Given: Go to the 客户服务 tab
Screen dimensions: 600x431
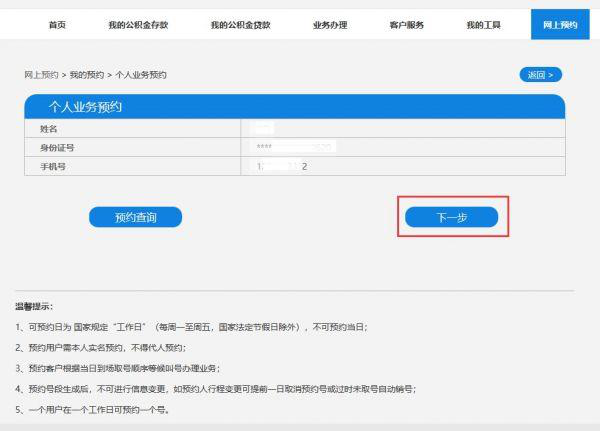Looking at the screenshot, I should (x=406, y=24).
